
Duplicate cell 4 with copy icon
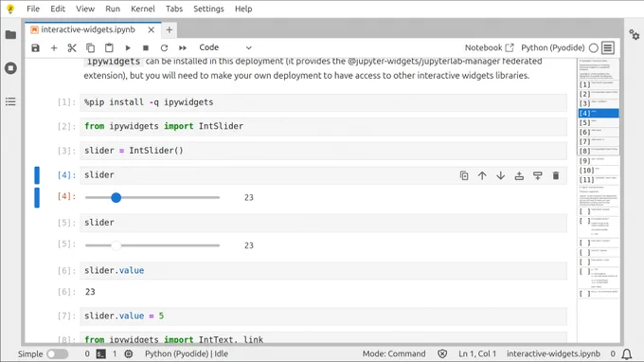(x=464, y=176)
